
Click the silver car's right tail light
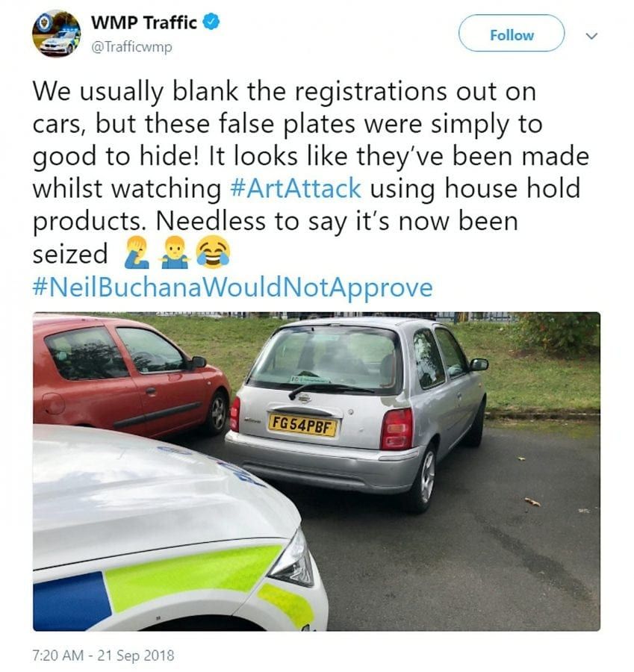397,429
